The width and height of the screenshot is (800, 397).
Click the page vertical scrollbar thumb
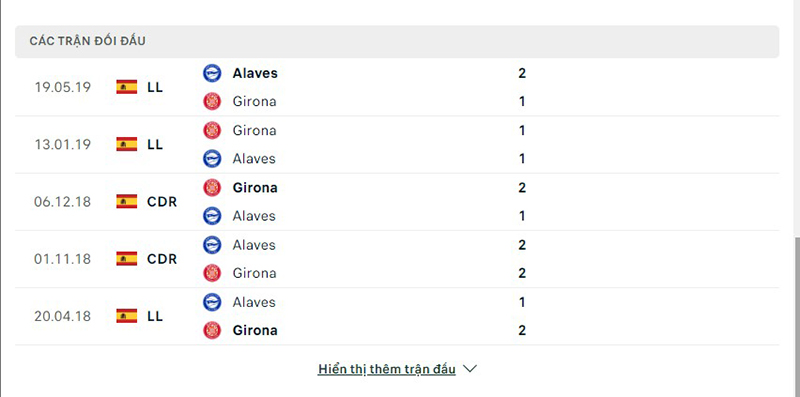click(797, 315)
